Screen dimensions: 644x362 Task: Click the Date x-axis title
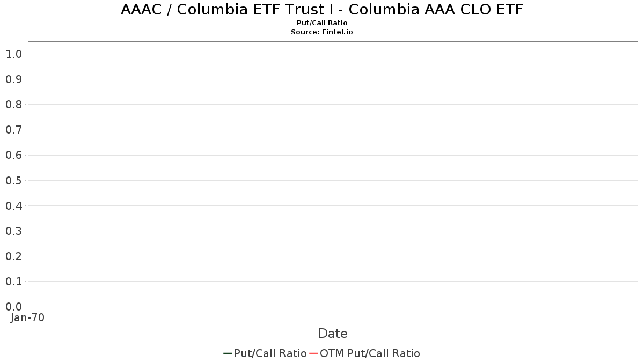click(333, 334)
